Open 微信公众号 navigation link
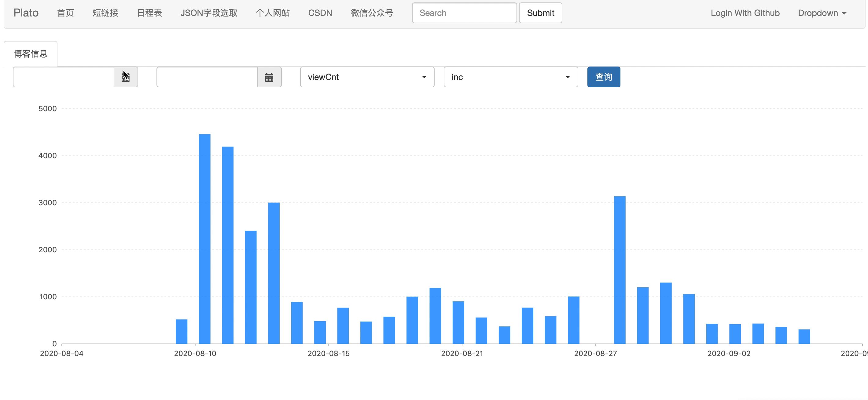The width and height of the screenshot is (868, 400). (x=371, y=12)
